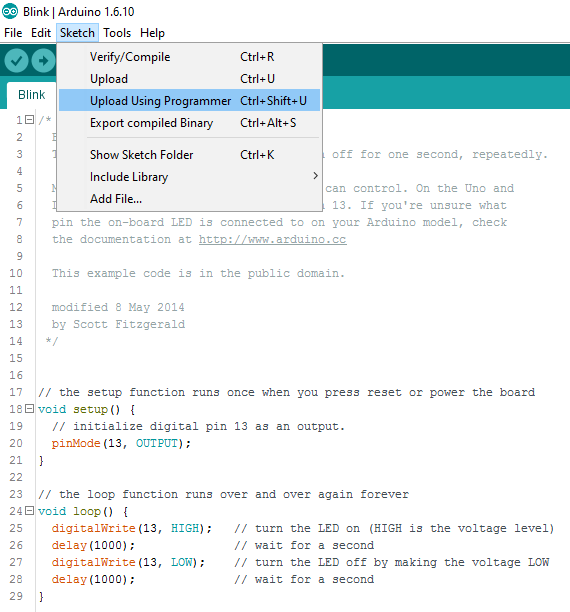The width and height of the screenshot is (570, 612).
Task: Click LOW in the digitalWrite line
Action: pyautogui.click(x=182, y=562)
